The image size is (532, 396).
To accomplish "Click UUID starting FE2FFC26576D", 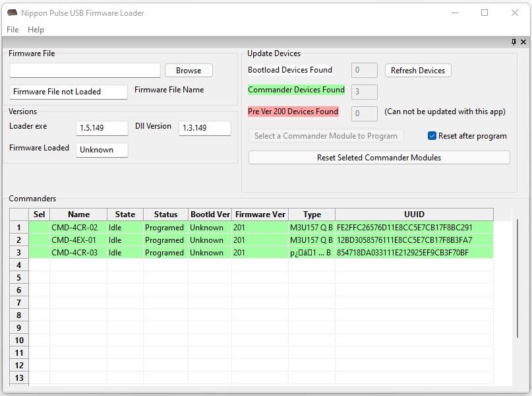I will click(414, 227).
